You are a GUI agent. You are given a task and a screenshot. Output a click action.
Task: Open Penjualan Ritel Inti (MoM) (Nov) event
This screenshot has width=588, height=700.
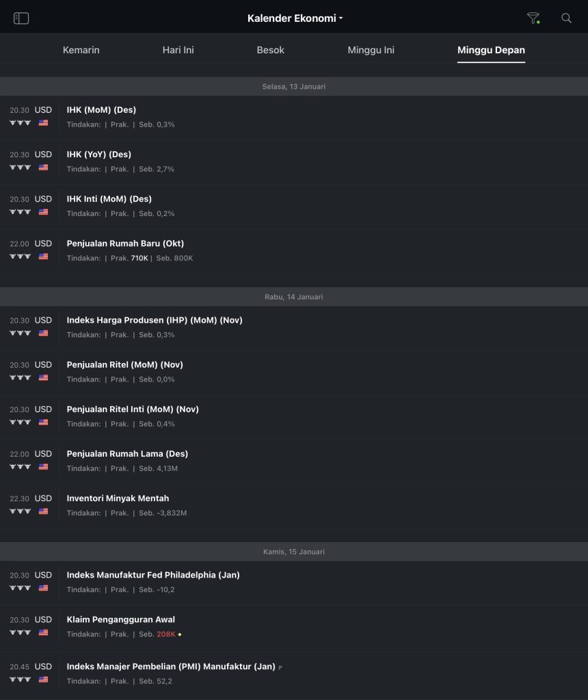[133, 409]
